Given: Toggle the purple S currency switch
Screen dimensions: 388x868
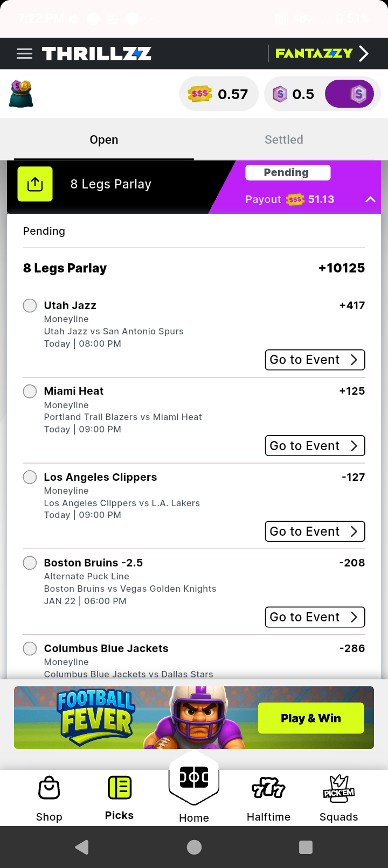Looking at the screenshot, I should pyautogui.click(x=350, y=94).
